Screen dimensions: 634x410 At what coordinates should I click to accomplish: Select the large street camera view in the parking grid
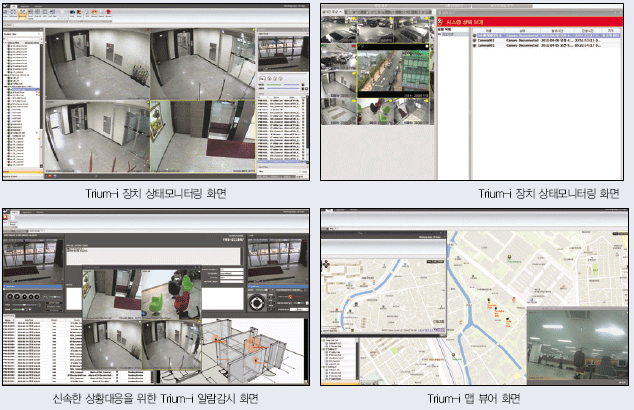pyautogui.click(x=391, y=72)
